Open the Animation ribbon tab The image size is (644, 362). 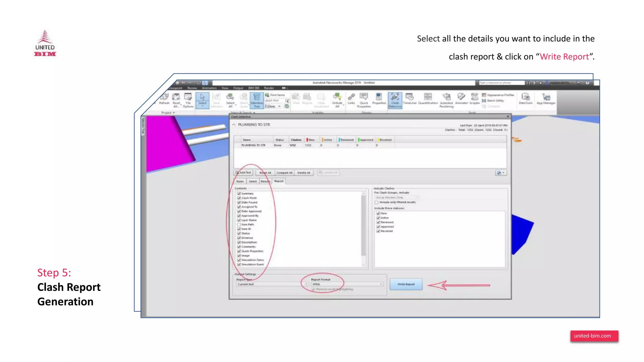tap(209, 88)
